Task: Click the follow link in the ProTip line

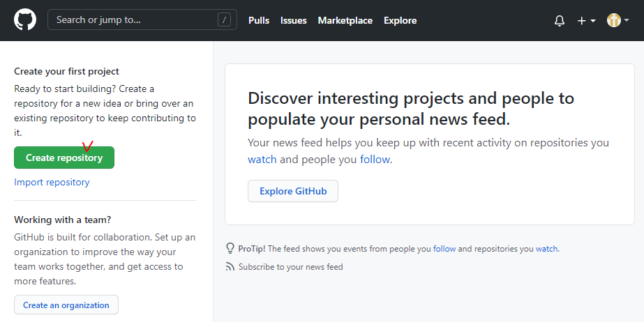Action: coord(444,249)
